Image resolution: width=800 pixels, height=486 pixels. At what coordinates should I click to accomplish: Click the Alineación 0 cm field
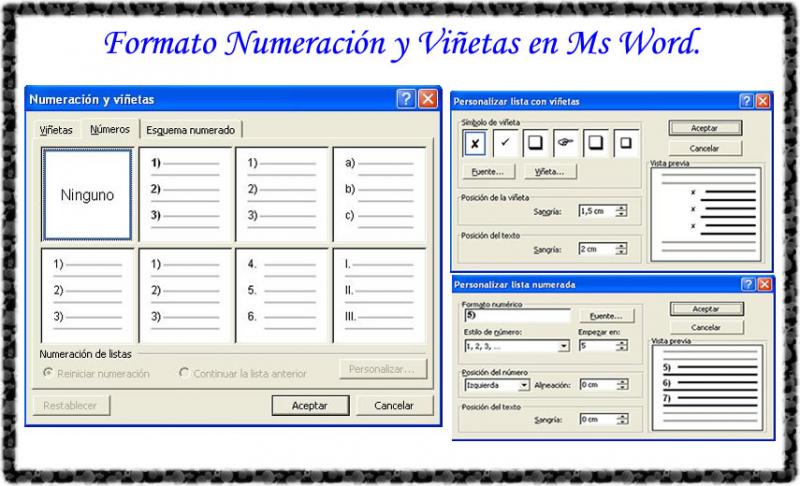click(x=598, y=385)
